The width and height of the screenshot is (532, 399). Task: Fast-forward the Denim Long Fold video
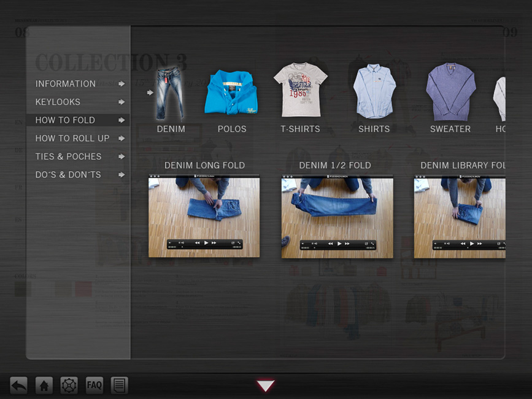(x=214, y=243)
